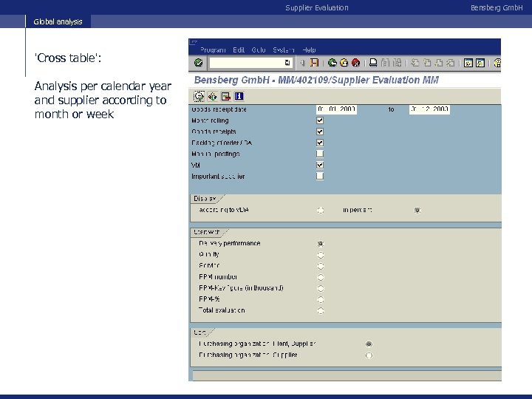Select Purchasing organization Supplier radio button
532x399 pixels.
coord(369,355)
